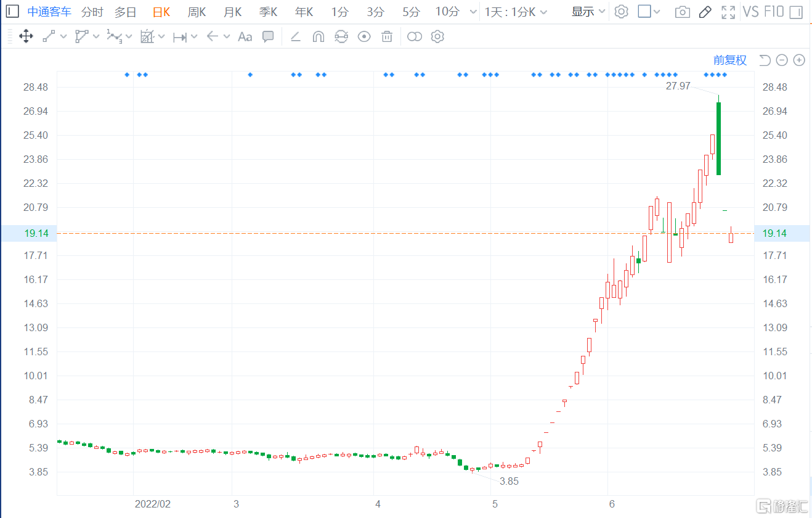Expand measurement tool options arrow
Viewport: 812px width, 518px height.
tap(161, 37)
